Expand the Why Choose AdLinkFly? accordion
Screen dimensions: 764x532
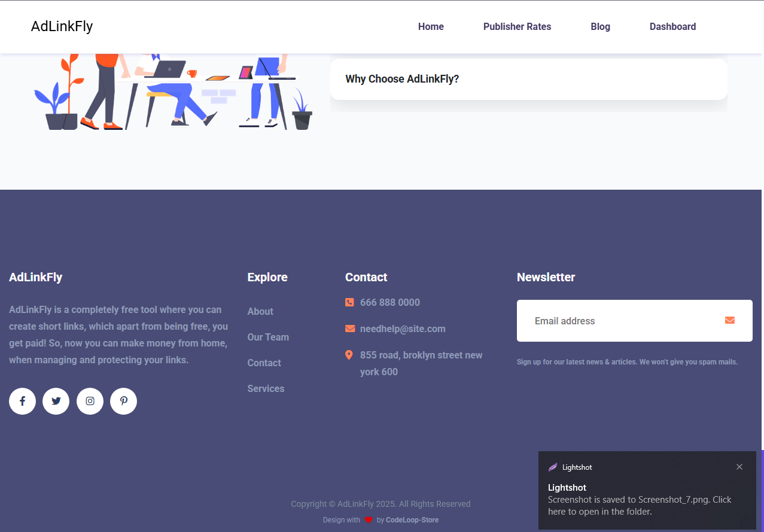(529, 79)
